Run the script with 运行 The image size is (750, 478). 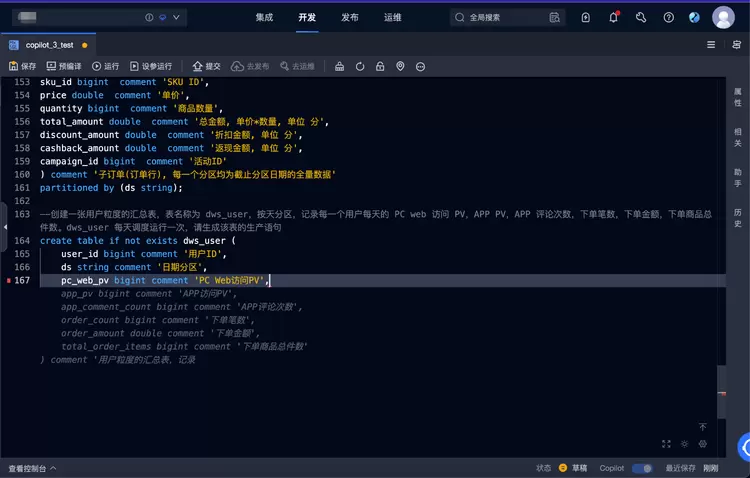105,66
